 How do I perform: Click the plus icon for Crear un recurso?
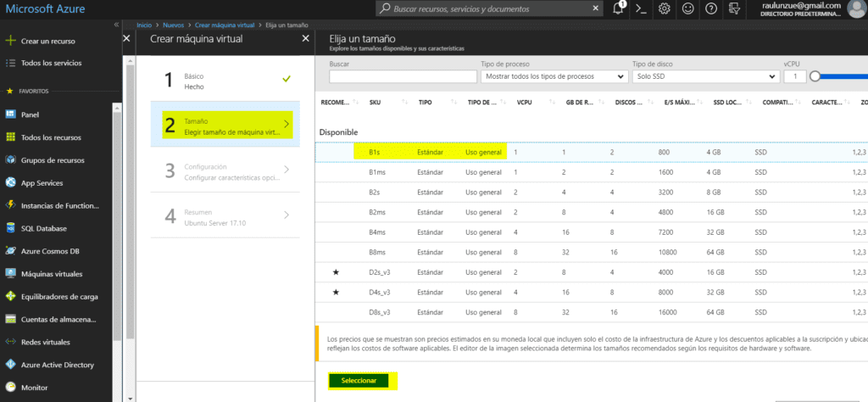pos(10,41)
